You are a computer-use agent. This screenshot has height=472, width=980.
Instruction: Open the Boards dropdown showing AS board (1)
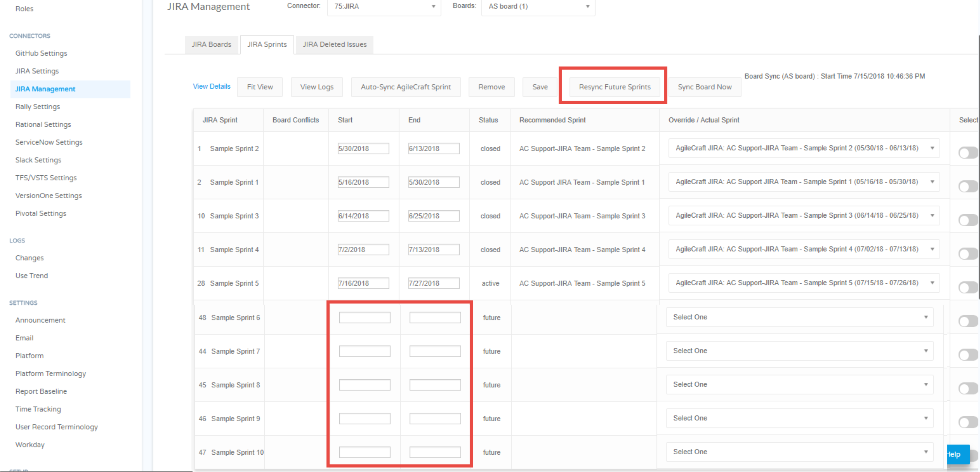(538, 6)
